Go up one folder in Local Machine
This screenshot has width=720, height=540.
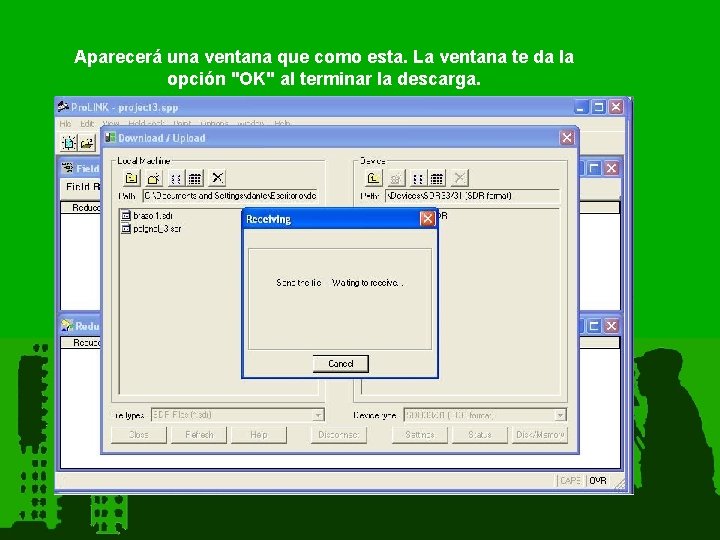(x=131, y=178)
